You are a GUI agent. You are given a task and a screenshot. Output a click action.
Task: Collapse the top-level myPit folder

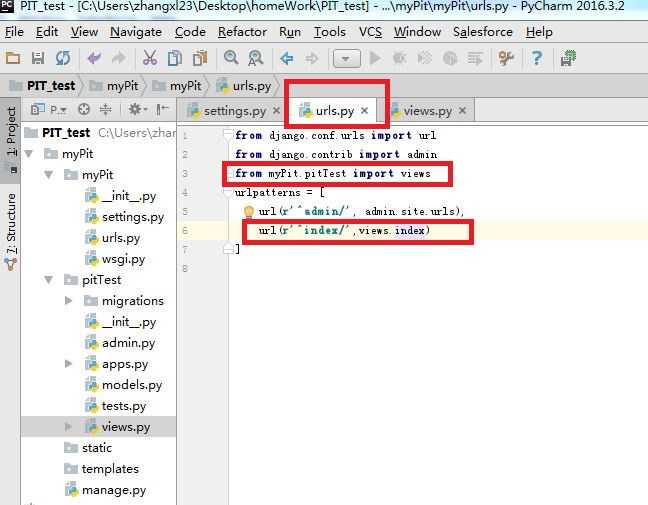29,154
